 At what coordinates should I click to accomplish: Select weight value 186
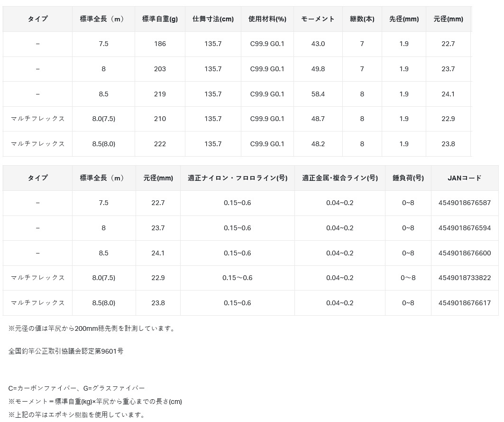(160, 44)
